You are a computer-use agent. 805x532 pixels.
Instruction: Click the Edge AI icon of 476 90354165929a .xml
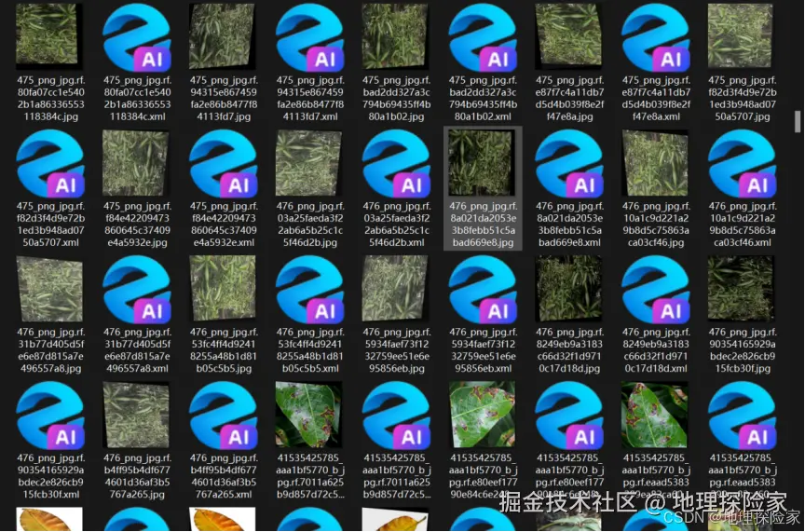[50, 416]
